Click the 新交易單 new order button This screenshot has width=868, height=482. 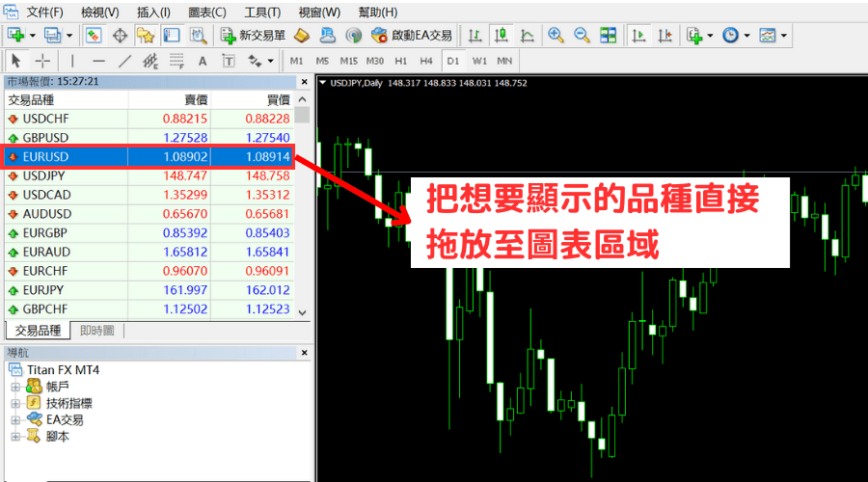[253, 36]
